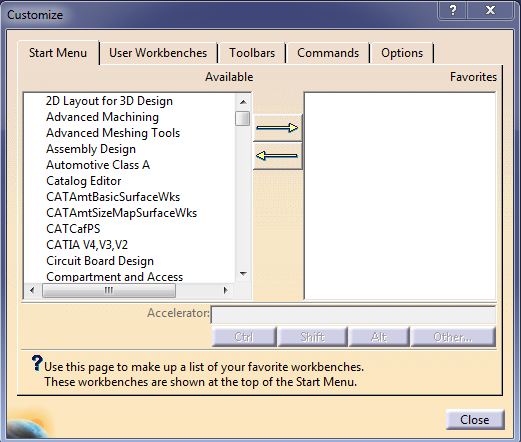Click the Other... accelerator button
This screenshot has height=442, width=521.
coord(453,337)
